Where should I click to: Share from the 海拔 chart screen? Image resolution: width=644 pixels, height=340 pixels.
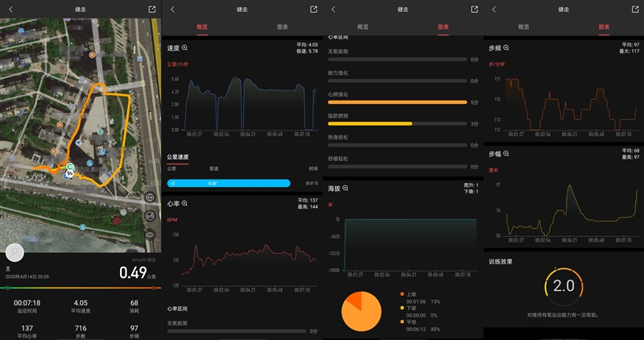[474, 9]
